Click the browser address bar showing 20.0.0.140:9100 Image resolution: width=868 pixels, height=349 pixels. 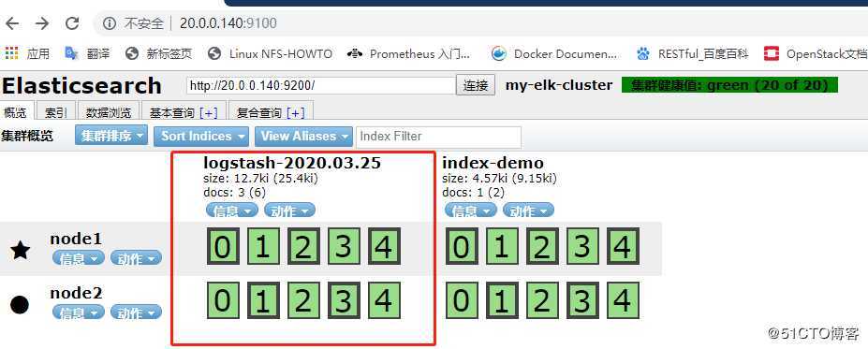[479, 23]
